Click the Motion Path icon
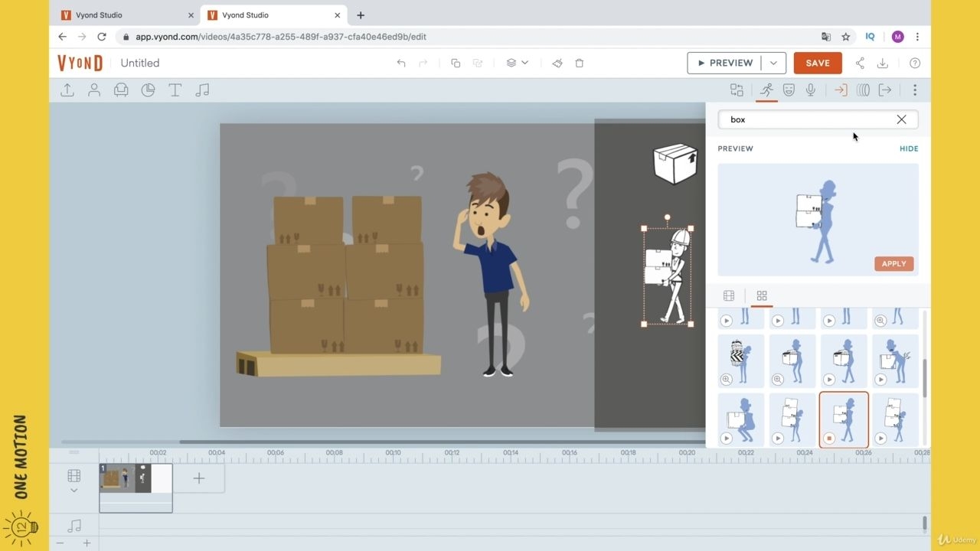Image resolution: width=980 pixels, height=551 pixels. tap(863, 90)
